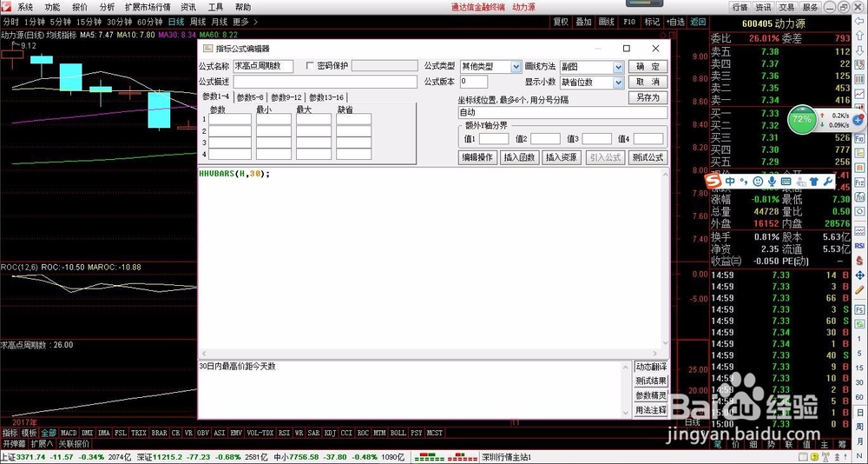The width and height of the screenshot is (868, 464).
Task: Select the BOLL indicator tab
Action: point(398,433)
